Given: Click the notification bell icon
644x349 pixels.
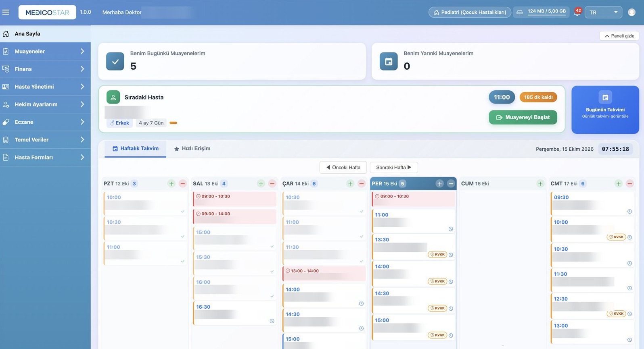Looking at the screenshot, I should click(x=577, y=12).
